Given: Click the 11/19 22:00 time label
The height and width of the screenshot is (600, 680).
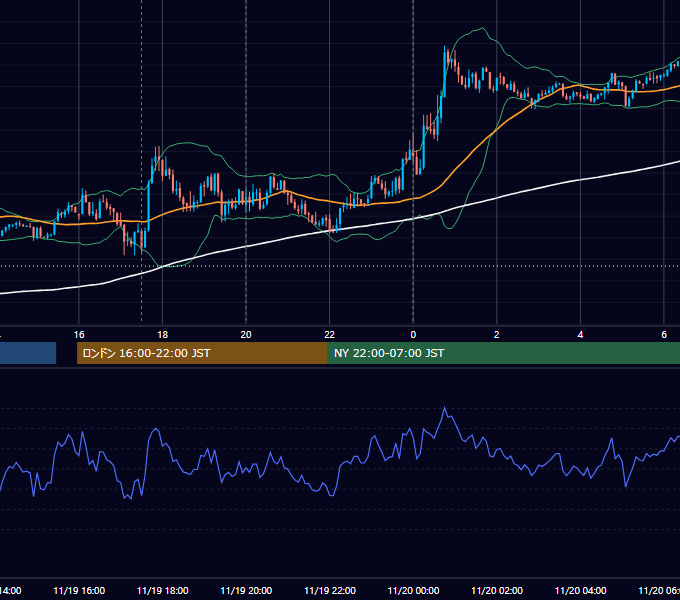Looking at the screenshot, I should click(330, 590).
